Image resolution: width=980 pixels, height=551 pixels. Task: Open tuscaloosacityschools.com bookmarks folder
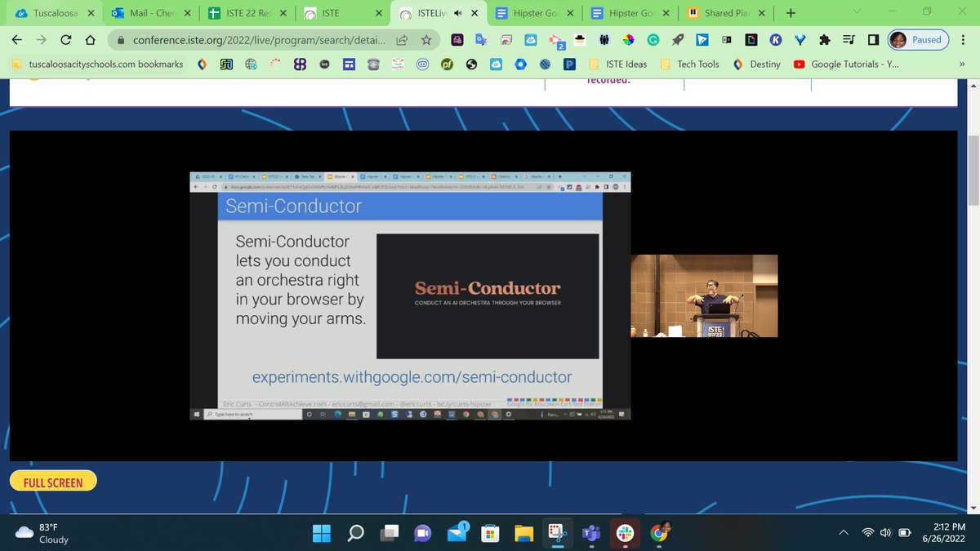click(x=99, y=64)
